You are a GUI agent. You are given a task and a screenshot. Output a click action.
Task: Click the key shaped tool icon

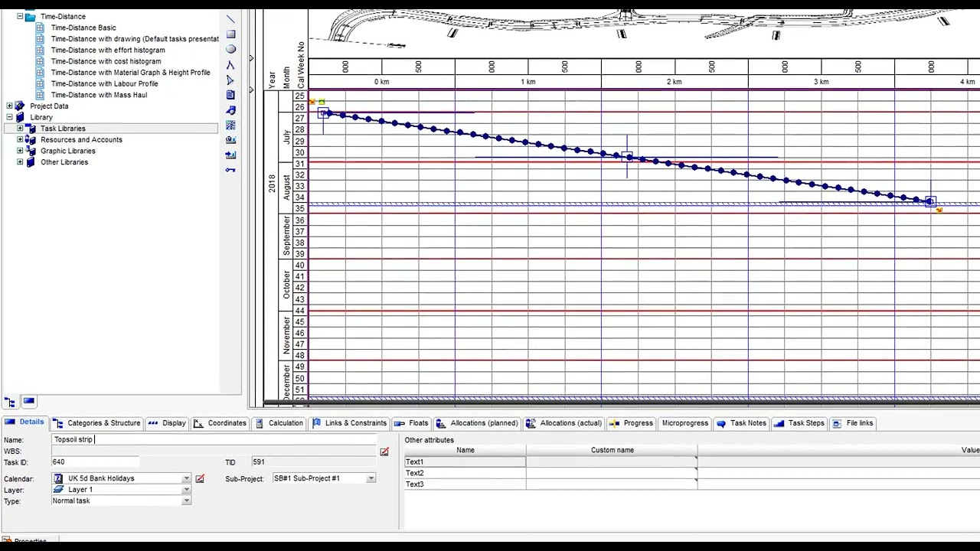pos(230,170)
